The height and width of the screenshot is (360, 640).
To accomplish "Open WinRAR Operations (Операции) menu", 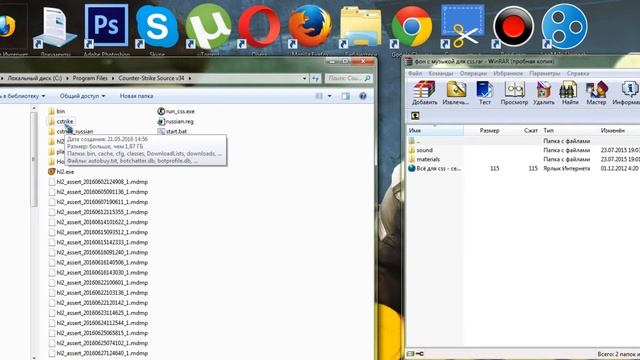I will [x=473, y=73].
